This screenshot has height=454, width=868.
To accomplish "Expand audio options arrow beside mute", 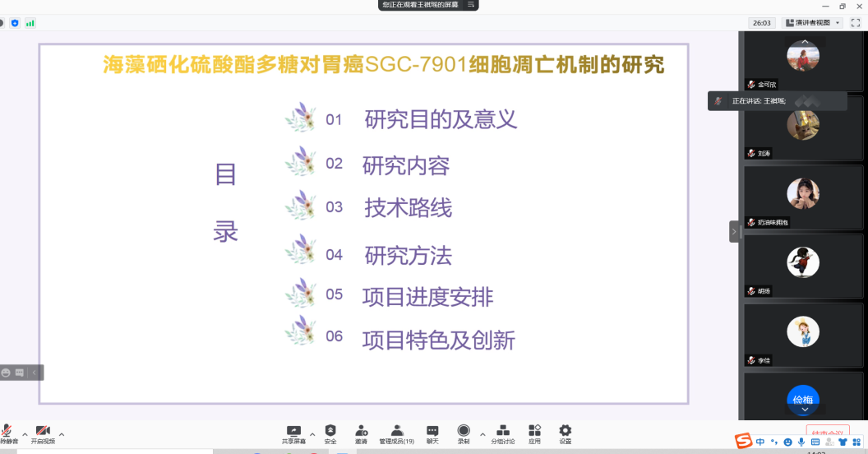I will pyautogui.click(x=25, y=433).
